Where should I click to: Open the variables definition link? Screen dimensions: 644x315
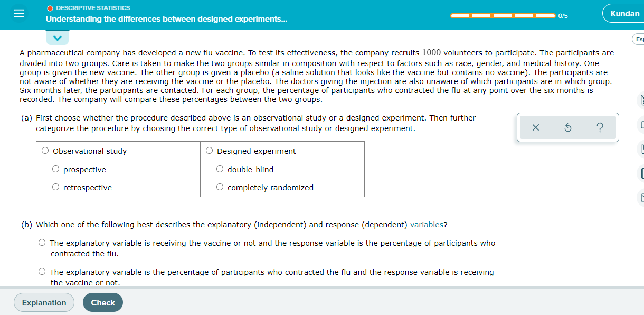pos(427,224)
